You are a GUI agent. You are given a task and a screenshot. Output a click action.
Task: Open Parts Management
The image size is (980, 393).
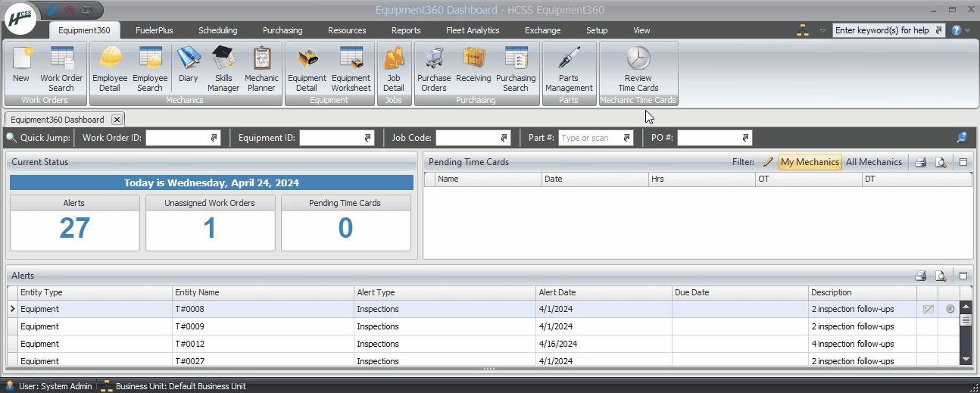point(569,68)
